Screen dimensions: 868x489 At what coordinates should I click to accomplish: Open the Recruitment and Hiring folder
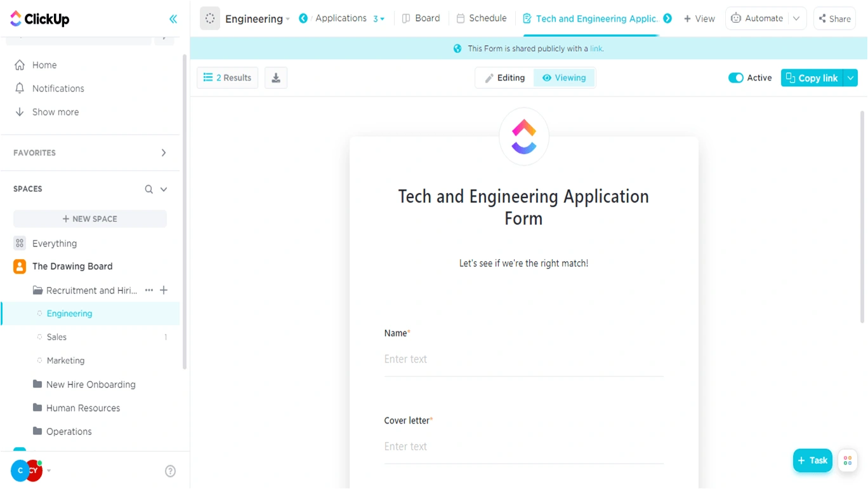(x=91, y=290)
